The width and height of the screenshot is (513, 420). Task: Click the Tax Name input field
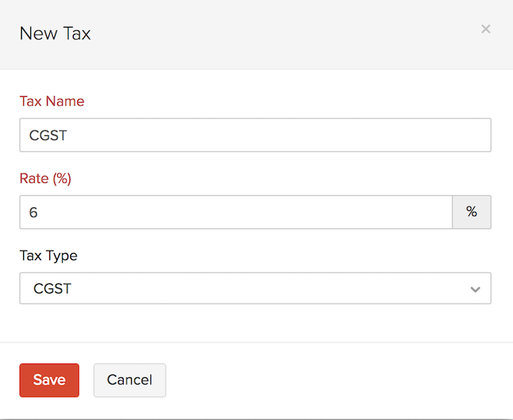[x=255, y=135]
